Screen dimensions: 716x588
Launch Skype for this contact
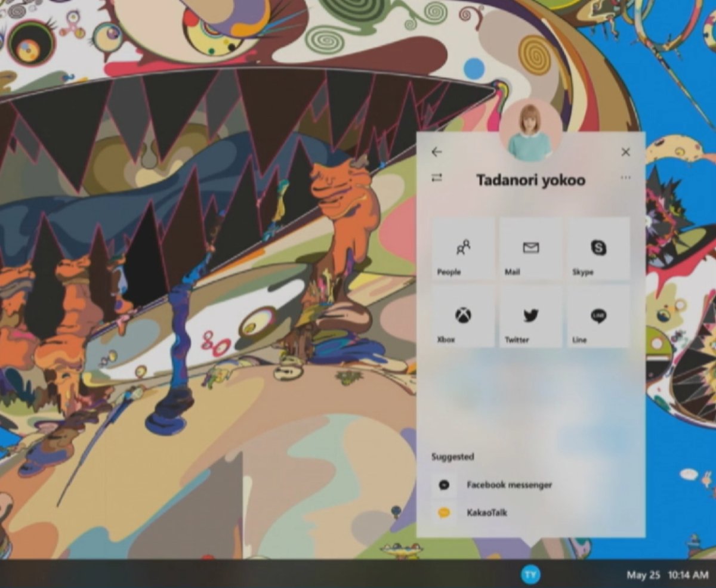tap(598, 249)
